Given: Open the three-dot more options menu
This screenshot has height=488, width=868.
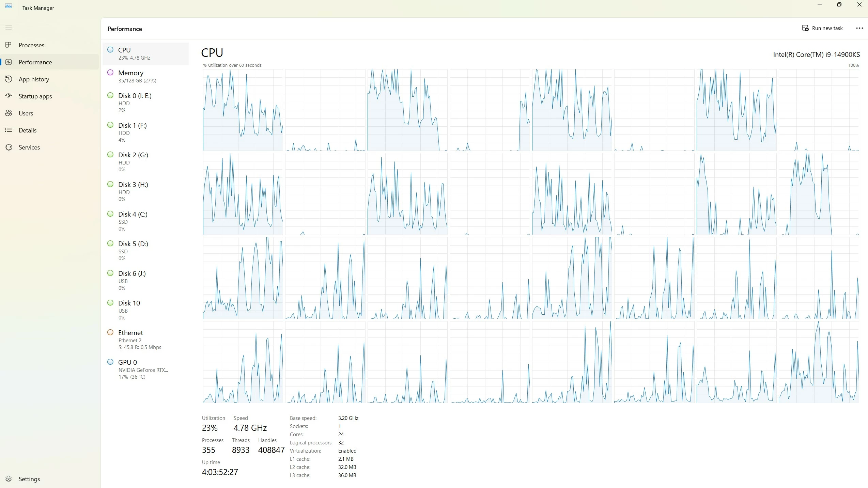Looking at the screenshot, I should 859,28.
